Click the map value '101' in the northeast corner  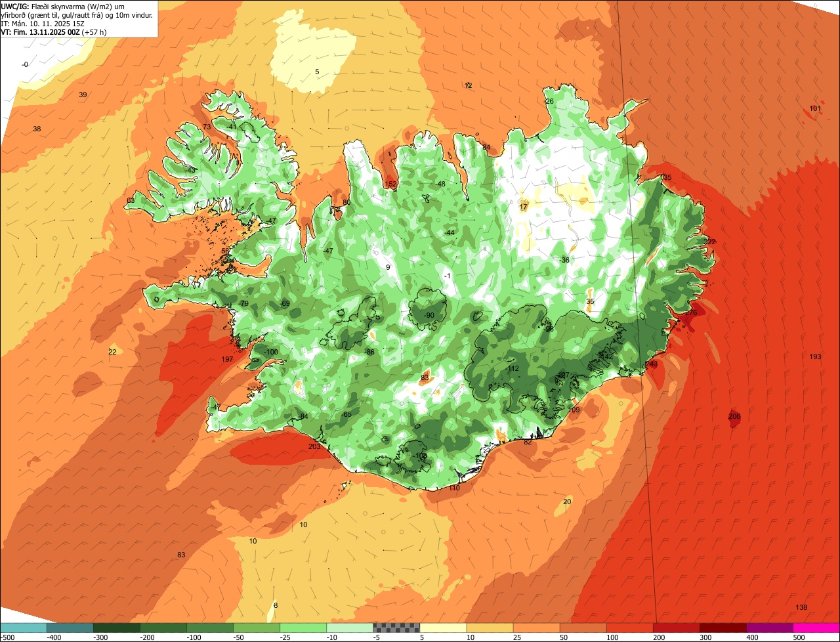pyautogui.click(x=815, y=108)
